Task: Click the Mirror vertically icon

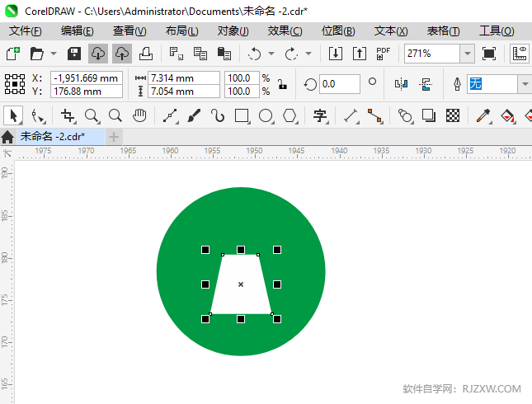Action: tap(426, 84)
